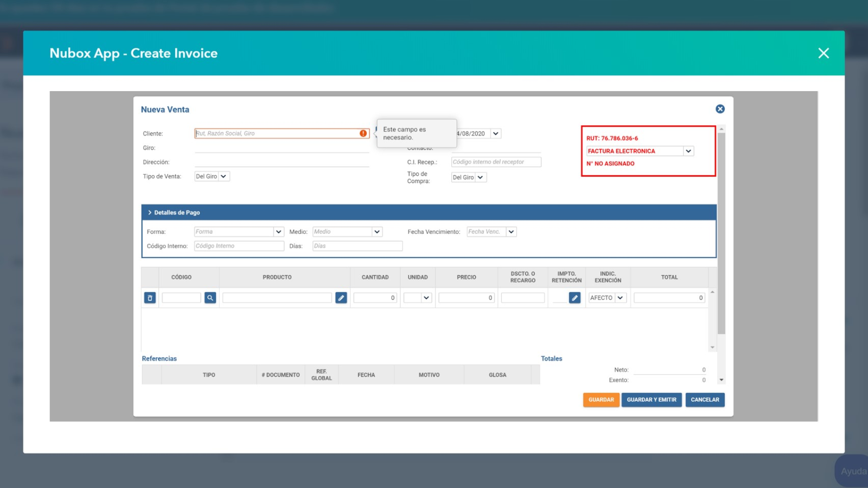This screenshot has width=868, height=488.
Task: Collapse the Detalles de Pago section
Action: coord(150,212)
